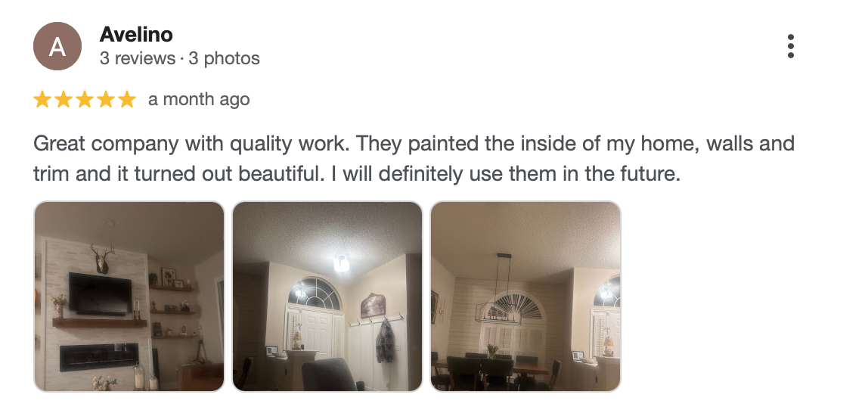The height and width of the screenshot is (413, 868).
Task: Open the three-dot review options menu
Action: pyautogui.click(x=791, y=46)
